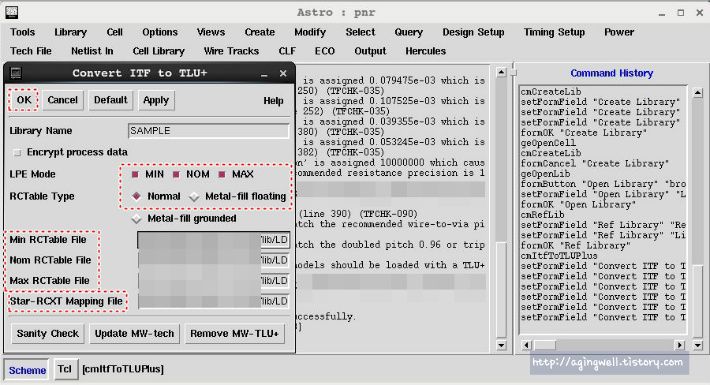Open the Options menu
This screenshot has width=710, height=385.
[160, 32]
